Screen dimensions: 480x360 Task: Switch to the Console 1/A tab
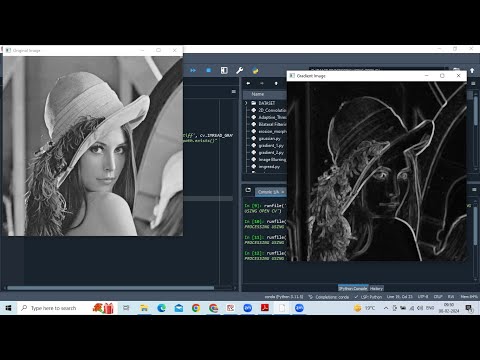[x=268, y=192]
